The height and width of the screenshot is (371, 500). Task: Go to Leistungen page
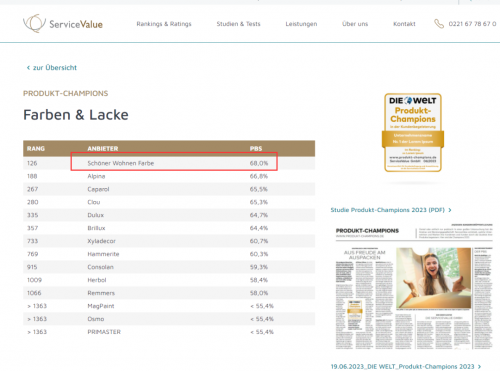[301, 24]
